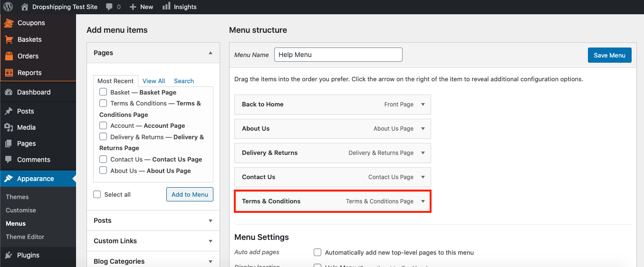Click the Orders bag icon
This screenshot has width=644, height=267.
9,56
